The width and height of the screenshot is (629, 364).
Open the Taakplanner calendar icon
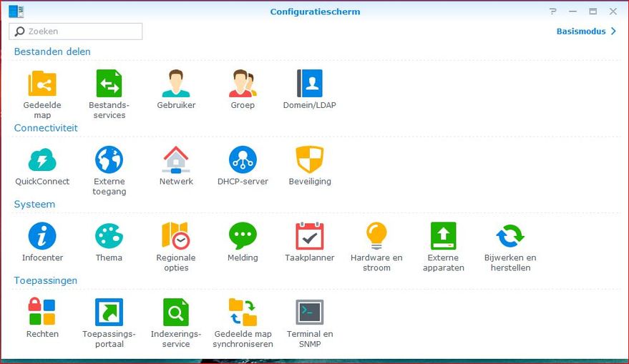(309, 236)
